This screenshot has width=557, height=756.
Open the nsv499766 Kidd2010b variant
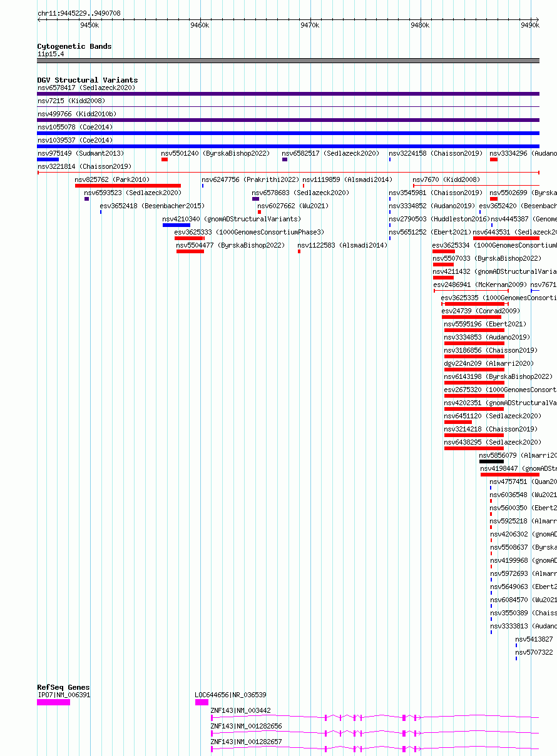(x=76, y=114)
